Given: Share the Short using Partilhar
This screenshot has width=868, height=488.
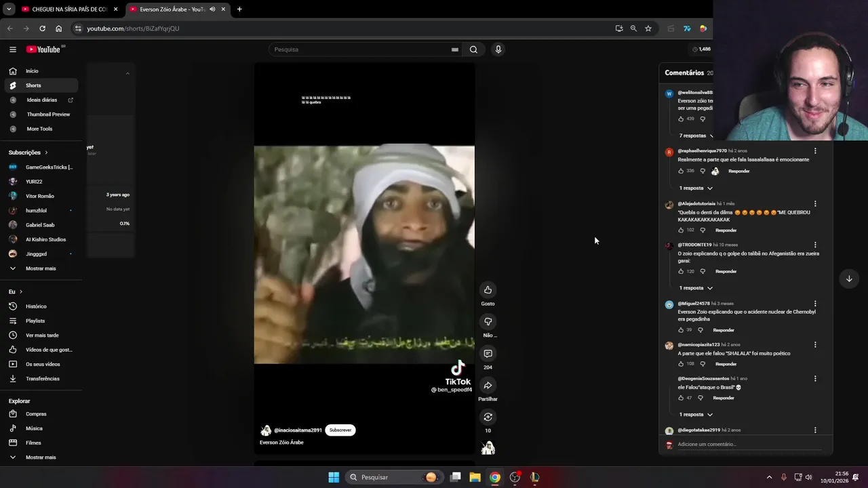Looking at the screenshot, I should click(488, 386).
